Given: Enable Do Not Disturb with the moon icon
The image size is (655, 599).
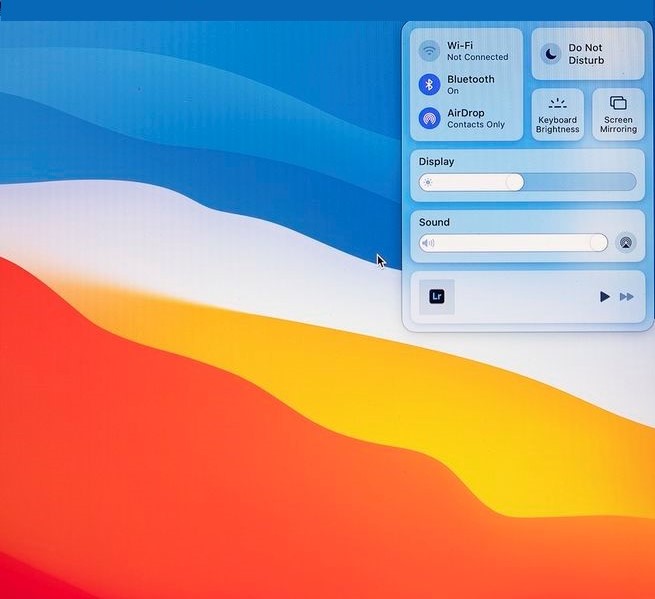Looking at the screenshot, I should coord(551,54).
